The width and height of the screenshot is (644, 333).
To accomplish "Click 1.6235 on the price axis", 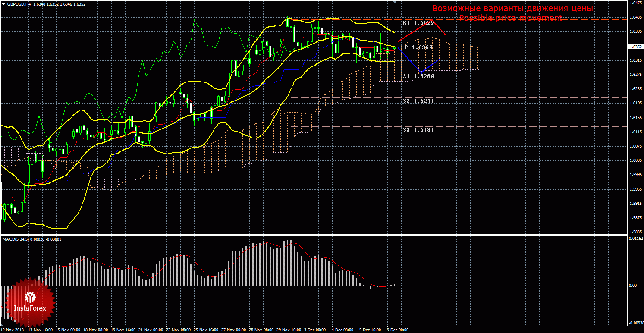I will coord(635,89).
